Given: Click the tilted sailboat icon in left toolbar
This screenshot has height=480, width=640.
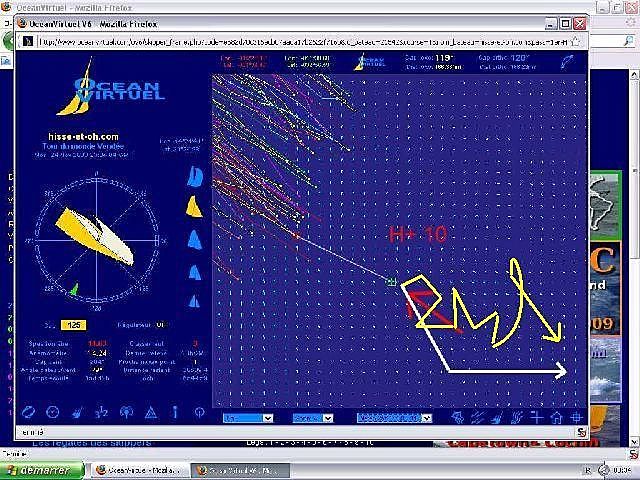Looking at the screenshot, I should point(77,413).
